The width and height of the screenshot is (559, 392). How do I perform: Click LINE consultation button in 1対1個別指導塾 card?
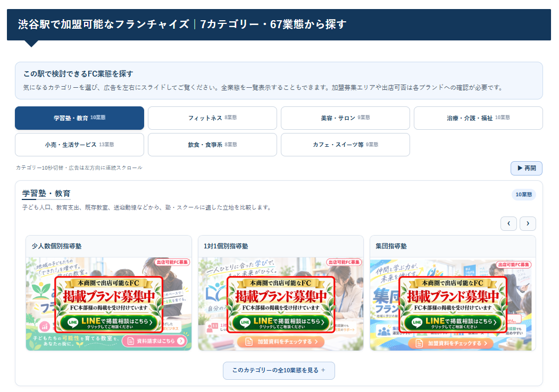pyautogui.click(x=281, y=322)
